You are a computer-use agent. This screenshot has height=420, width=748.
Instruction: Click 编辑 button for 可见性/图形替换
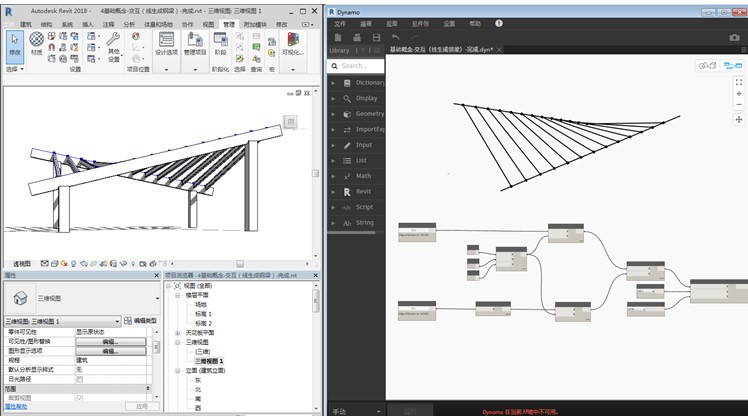coord(111,341)
